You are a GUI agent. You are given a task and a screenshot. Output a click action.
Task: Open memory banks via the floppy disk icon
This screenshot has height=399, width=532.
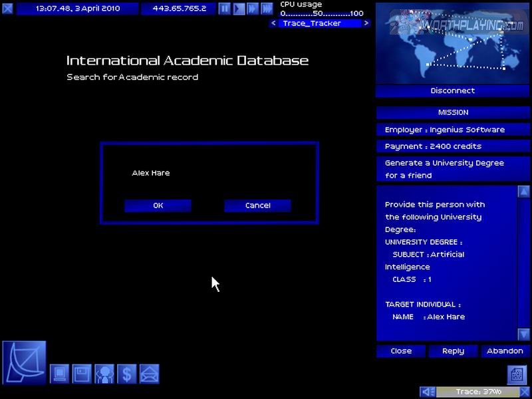point(82,374)
